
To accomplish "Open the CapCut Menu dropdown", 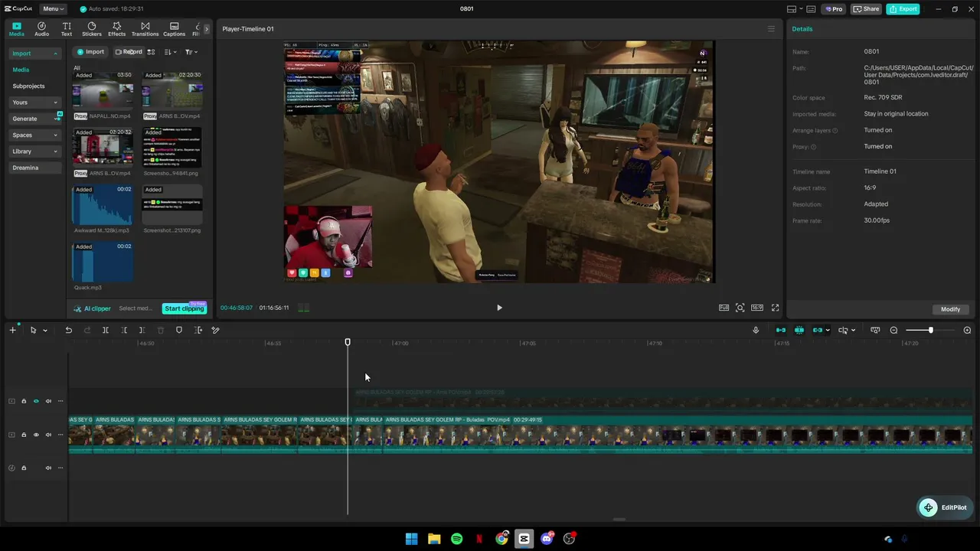I will [54, 8].
